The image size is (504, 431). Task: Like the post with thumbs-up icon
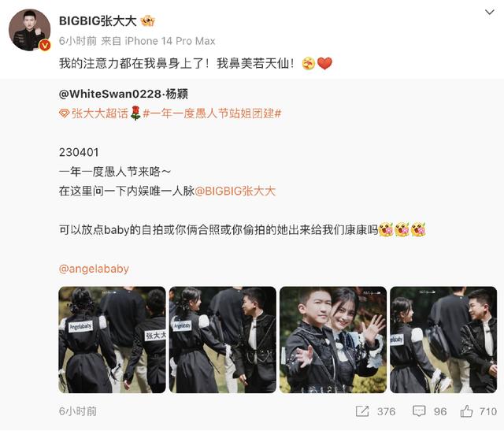tap(466, 411)
